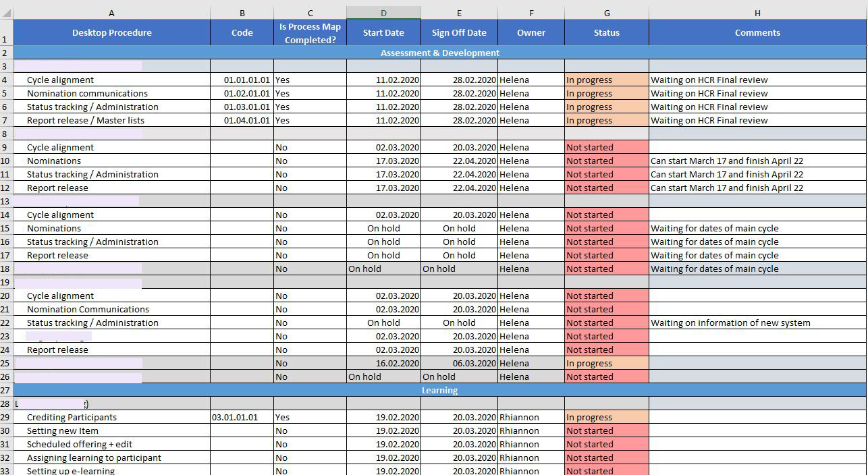Select the row 10 header

click(8, 161)
